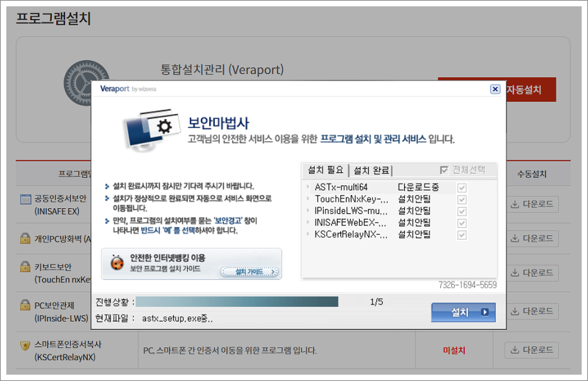Screen dimensions: 588x381
Task: Click the lock icon for 키보드보안
Action: [x=25, y=266]
